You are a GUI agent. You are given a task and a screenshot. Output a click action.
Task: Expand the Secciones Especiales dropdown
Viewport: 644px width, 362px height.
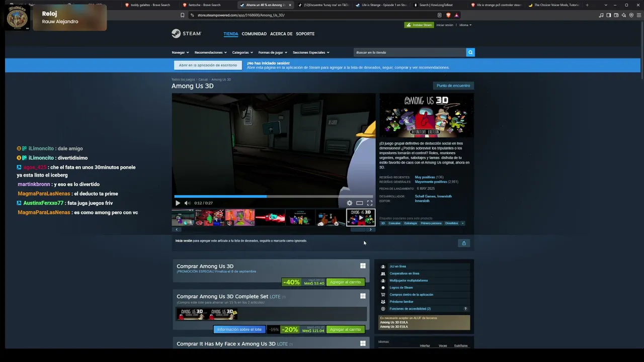coord(311,52)
